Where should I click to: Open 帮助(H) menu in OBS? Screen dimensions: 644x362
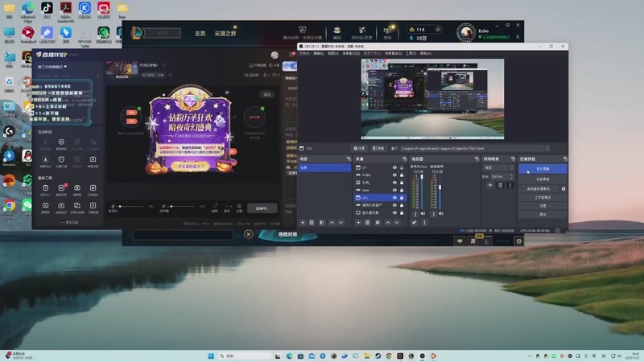pos(426,53)
